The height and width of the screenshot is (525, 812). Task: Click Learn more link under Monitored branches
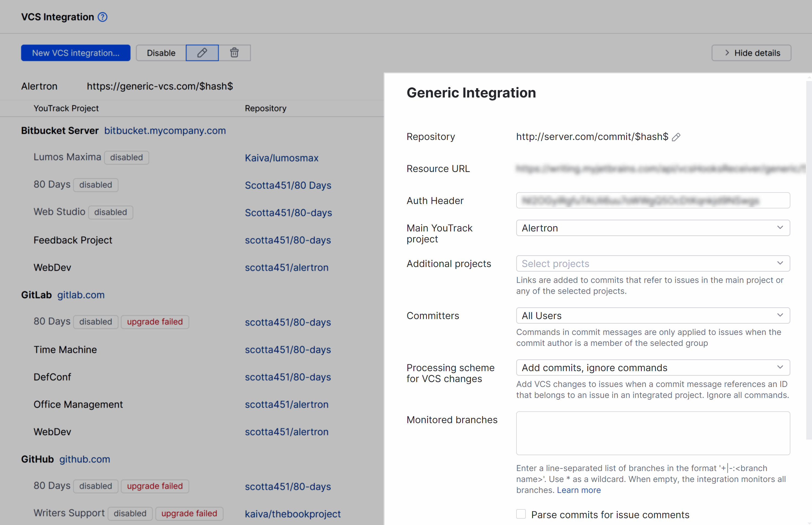tap(579, 490)
